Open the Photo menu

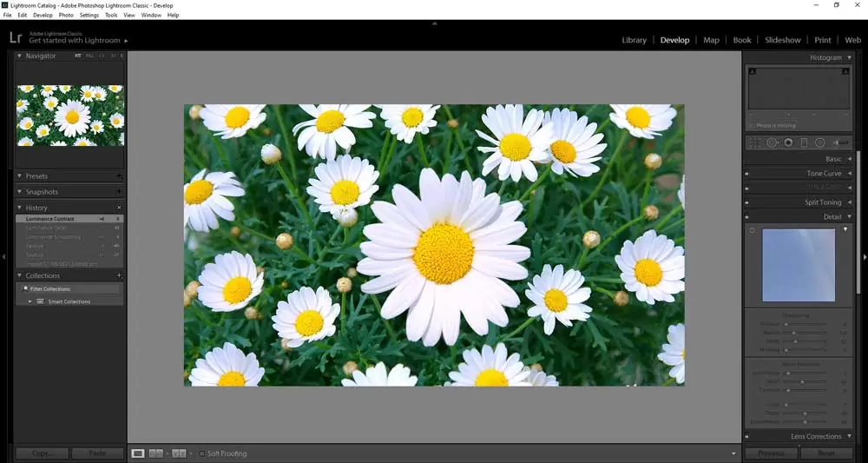(66, 15)
